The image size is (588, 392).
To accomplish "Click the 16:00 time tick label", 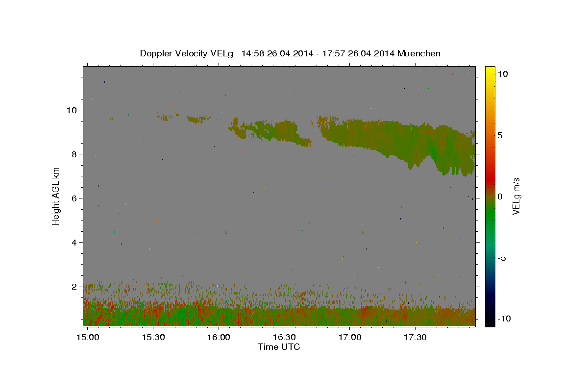I will tap(219, 338).
